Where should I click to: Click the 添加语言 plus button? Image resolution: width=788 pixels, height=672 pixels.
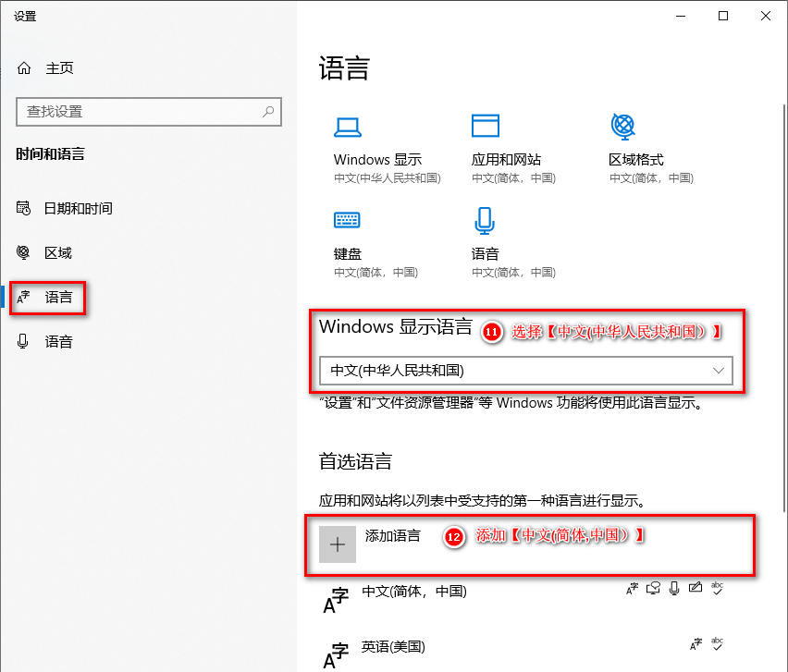[x=338, y=544]
